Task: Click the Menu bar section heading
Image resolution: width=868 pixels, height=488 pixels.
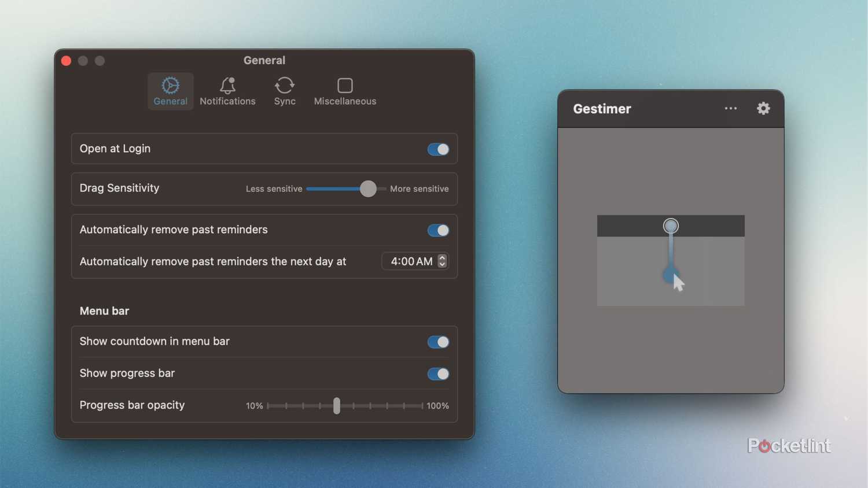Action: [104, 310]
